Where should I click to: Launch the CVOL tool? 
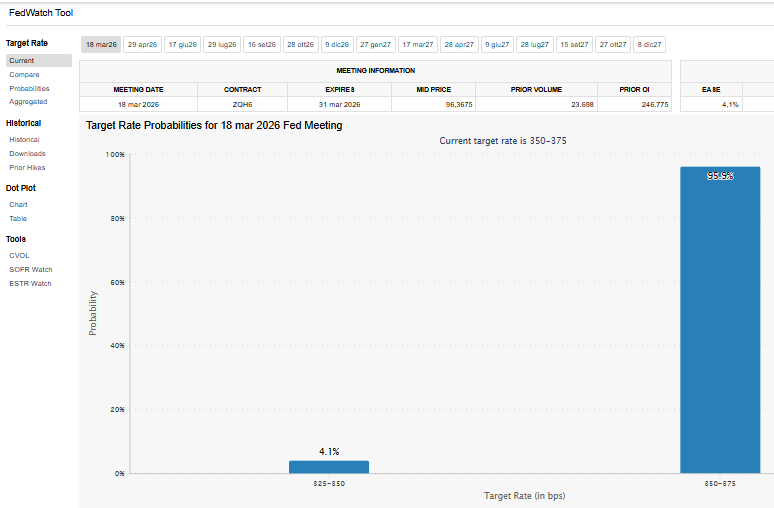[x=19, y=255]
